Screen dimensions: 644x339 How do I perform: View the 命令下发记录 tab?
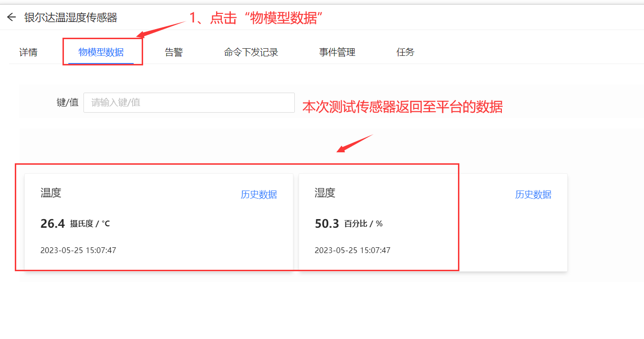tap(251, 53)
